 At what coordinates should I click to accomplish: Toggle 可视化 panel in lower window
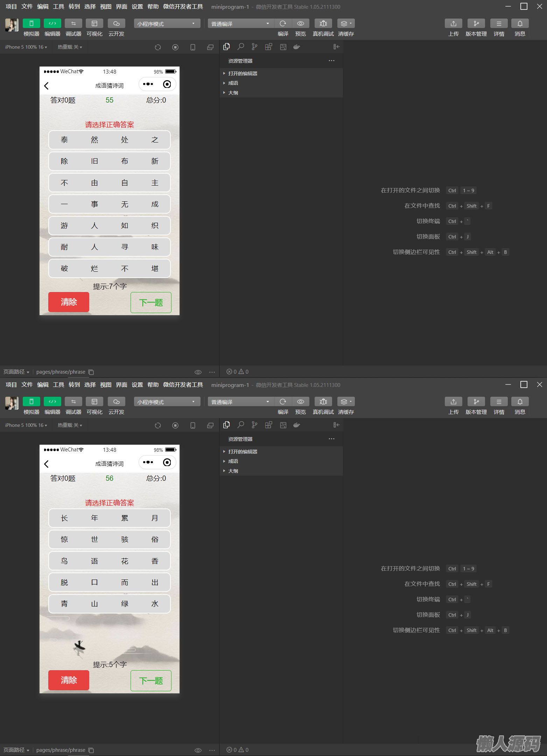point(94,402)
